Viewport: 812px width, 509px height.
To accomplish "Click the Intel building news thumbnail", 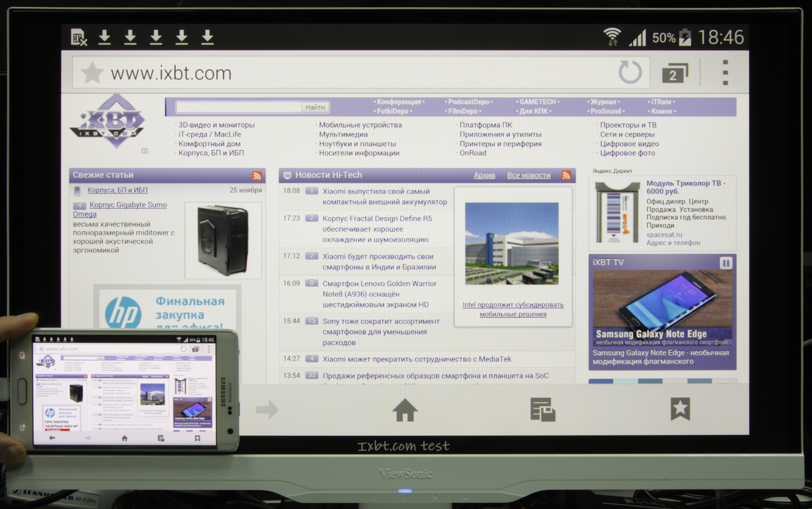I will tap(512, 243).
